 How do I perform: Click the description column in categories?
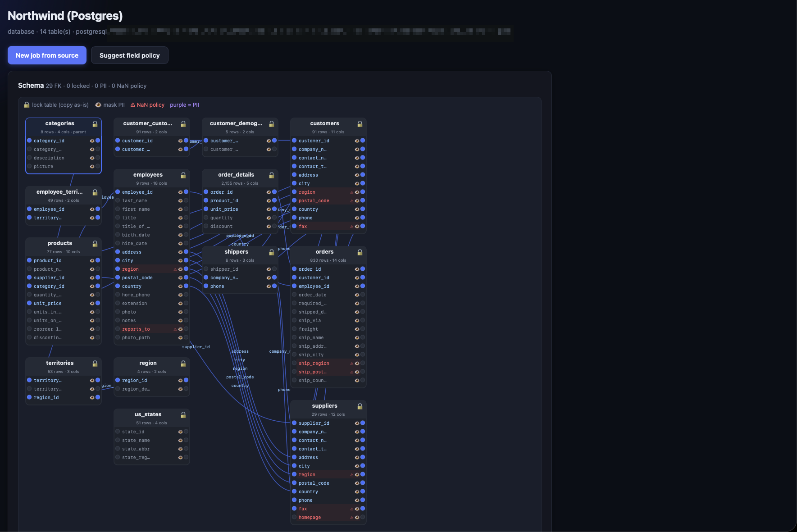coord(64,158)
